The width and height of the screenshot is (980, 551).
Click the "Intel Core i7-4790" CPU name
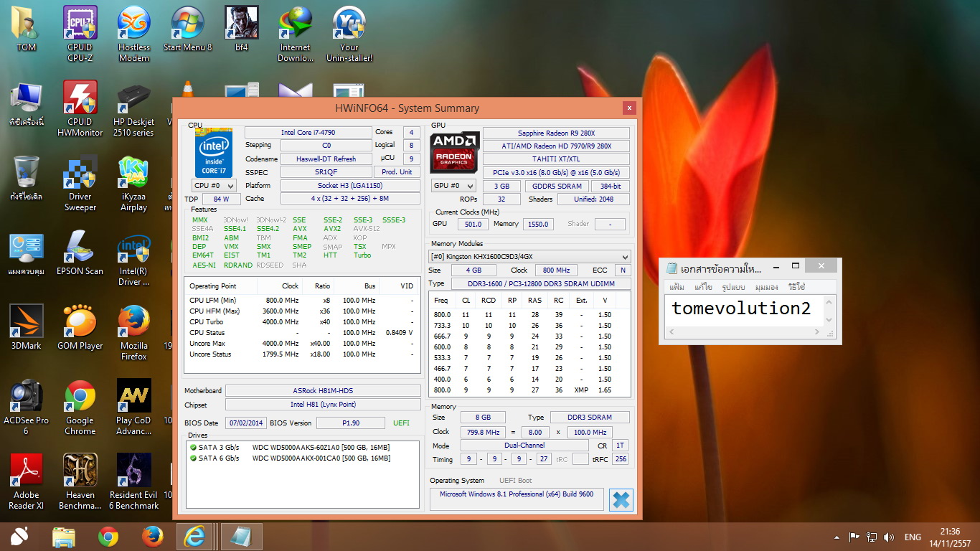(308, 133)
